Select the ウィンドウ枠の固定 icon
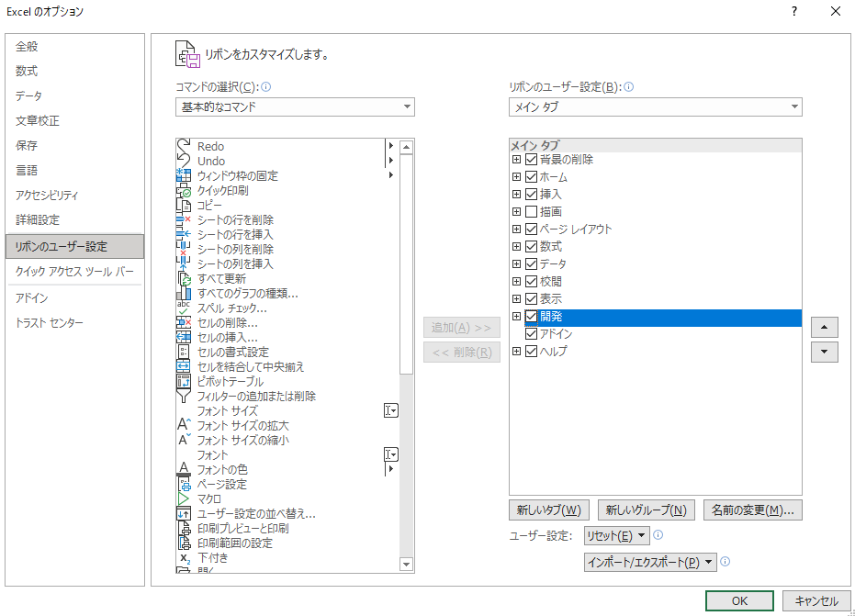The width and height of the screenshot is (855, 616). coord(184,175)
